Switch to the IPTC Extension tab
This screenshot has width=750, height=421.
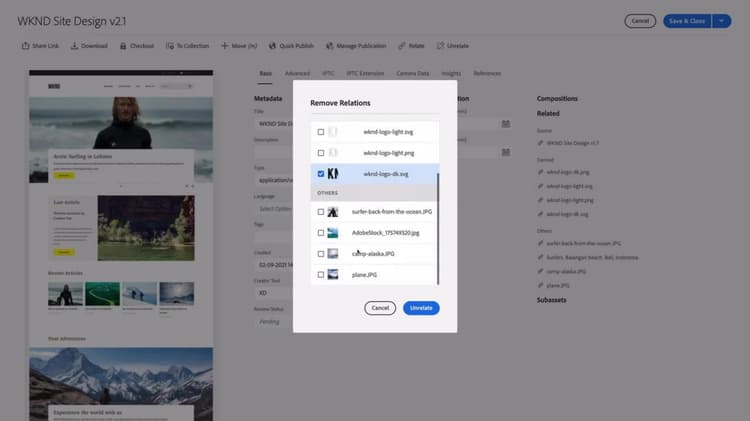tap(365, 74)
